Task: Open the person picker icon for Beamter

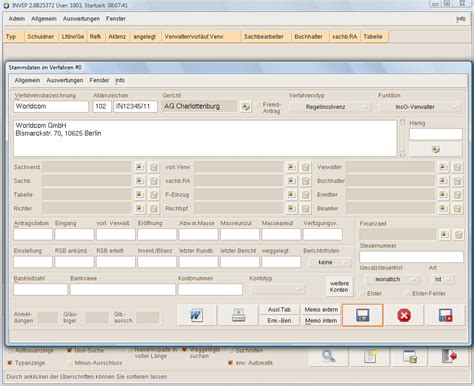Action: (443, 209)
